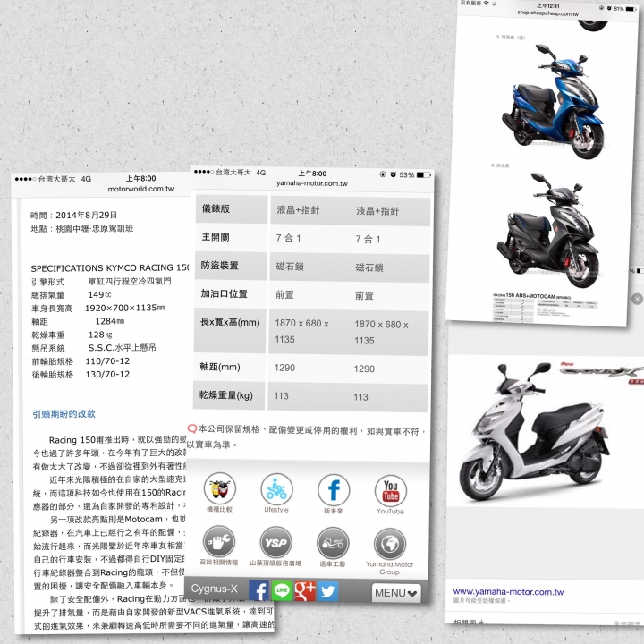This screenshot has width=644, height=644.
Task: Select the 1920×700×1135 dimension value
Action: pyautogui.click(x=125, y=308)
